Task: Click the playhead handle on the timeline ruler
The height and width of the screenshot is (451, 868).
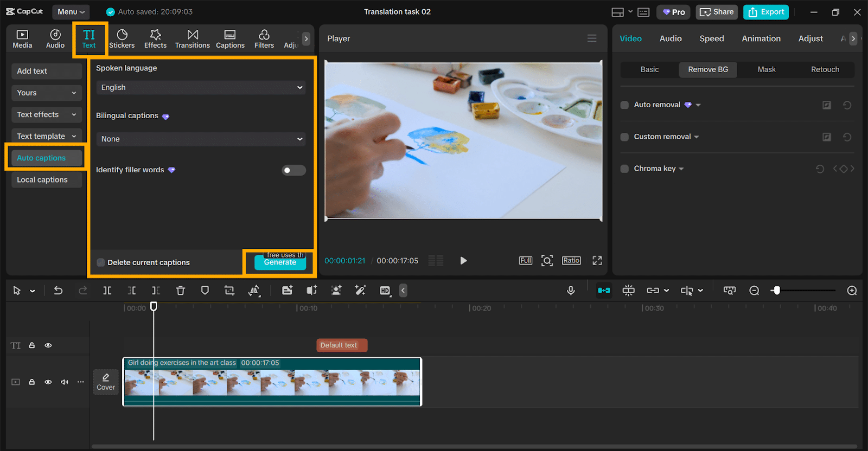Action: (154, 306)
